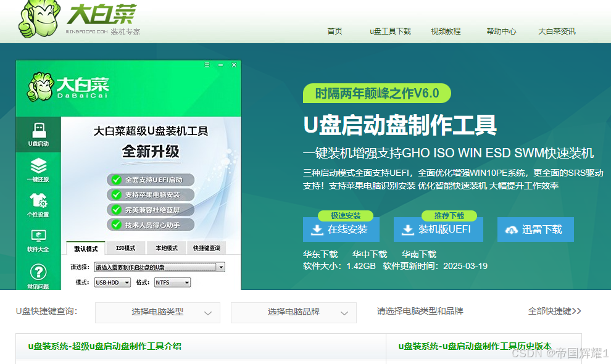Image resolution: width=611 pixels, height=364 pixels.
Task: Click the menu lines icon in app window
Action: (x=207, y=65)
